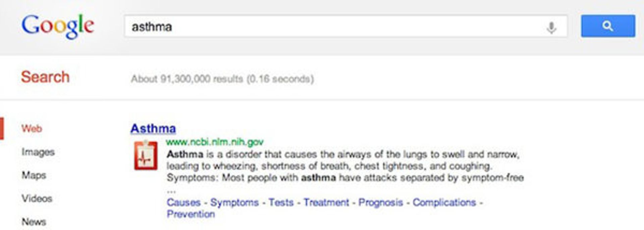Click the Complications sublink
644x230 pixels.
point(444,202)
